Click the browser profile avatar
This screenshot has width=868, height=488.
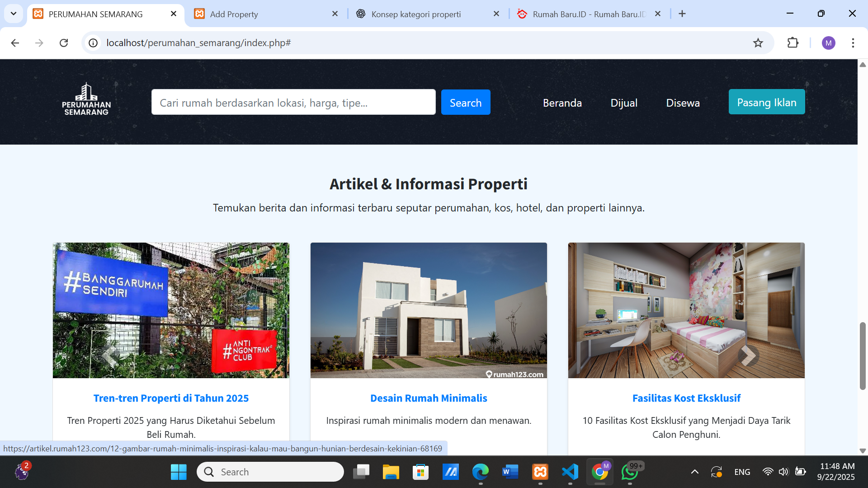(829, 43)
